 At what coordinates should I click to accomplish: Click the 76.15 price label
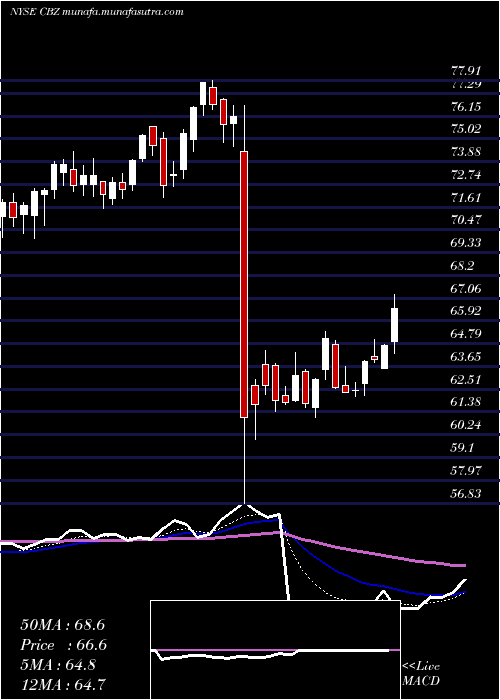click(x=466, y=107)
